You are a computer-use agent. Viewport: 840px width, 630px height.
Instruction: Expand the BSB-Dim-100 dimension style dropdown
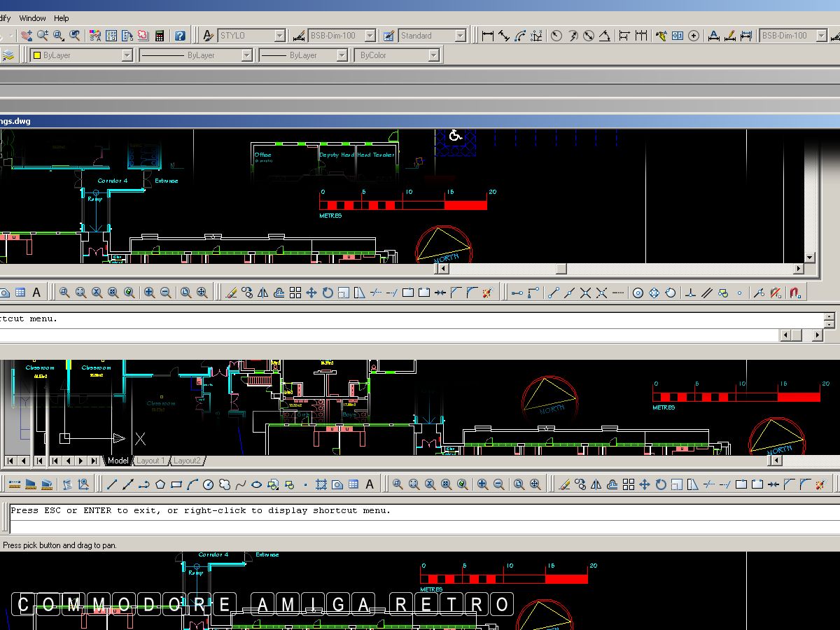coord(370,36)
